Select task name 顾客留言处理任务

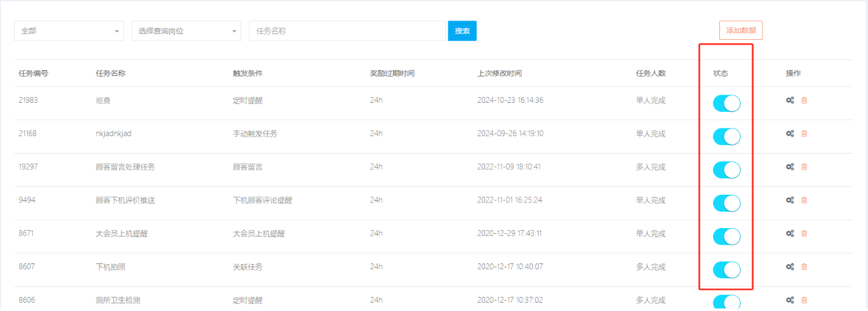click(125, 167)
